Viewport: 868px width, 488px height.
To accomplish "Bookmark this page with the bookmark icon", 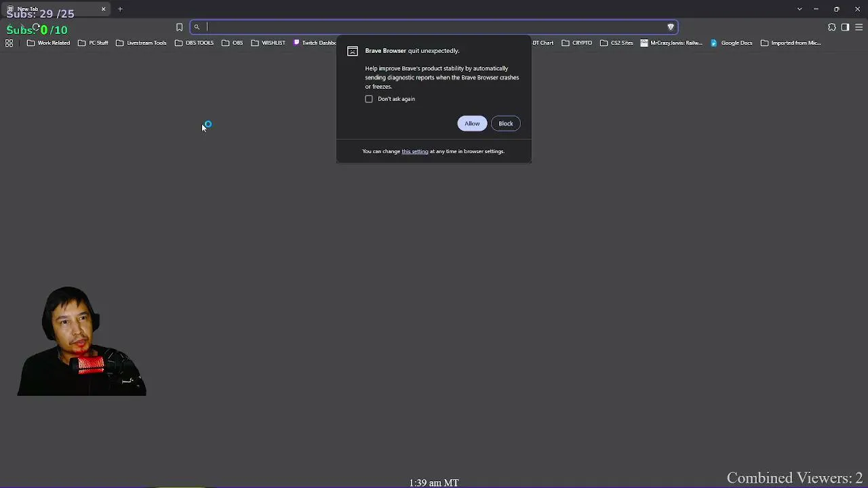I will (x=179, y=27).
